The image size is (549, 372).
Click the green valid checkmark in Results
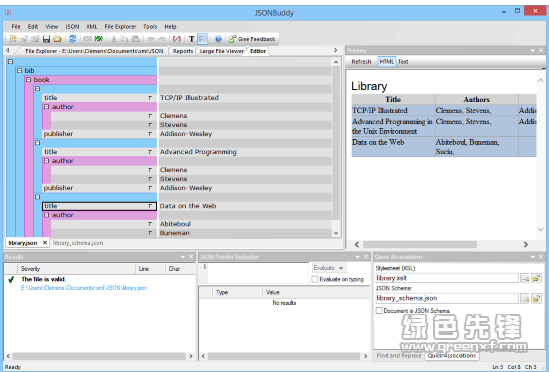[x=11, y=280]
